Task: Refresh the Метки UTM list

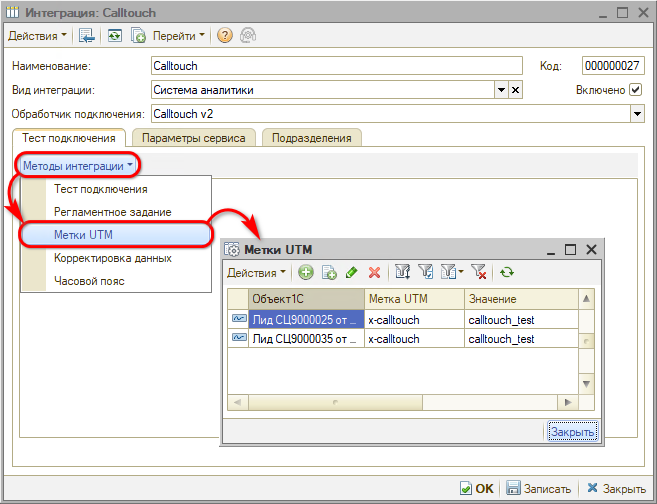Action: tap(507, 272)
